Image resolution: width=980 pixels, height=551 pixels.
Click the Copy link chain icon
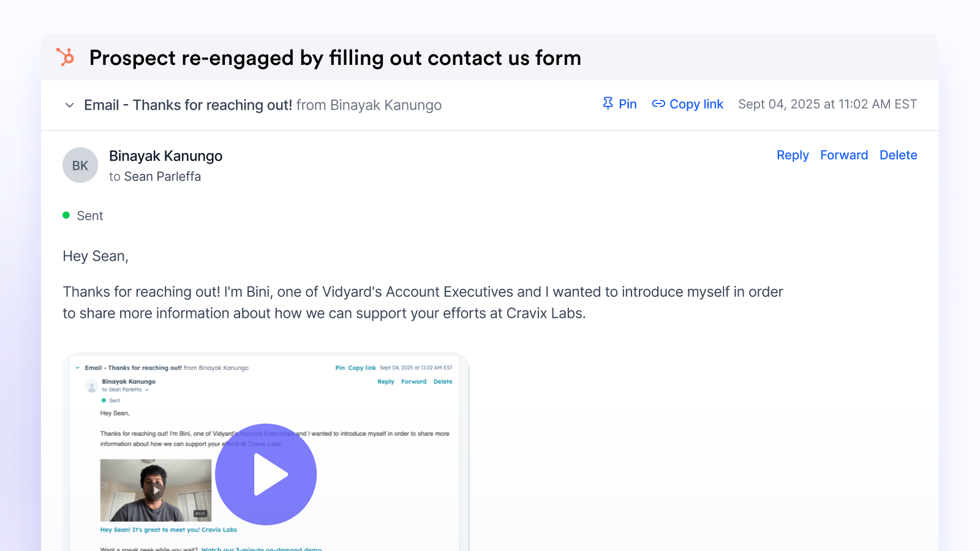pyautogui.click(x=659, y=104)
